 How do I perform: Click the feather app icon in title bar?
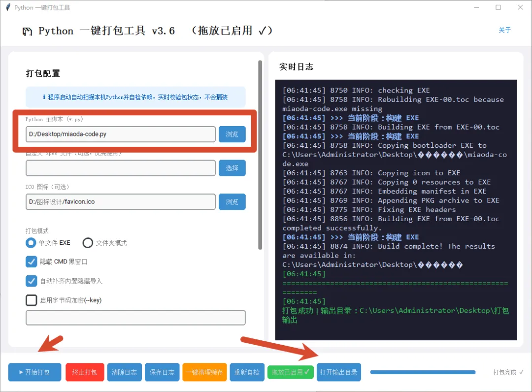pos(8,7)
